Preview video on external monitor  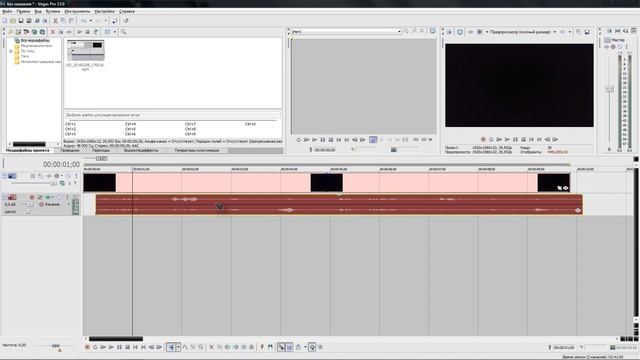pos(460,32)
